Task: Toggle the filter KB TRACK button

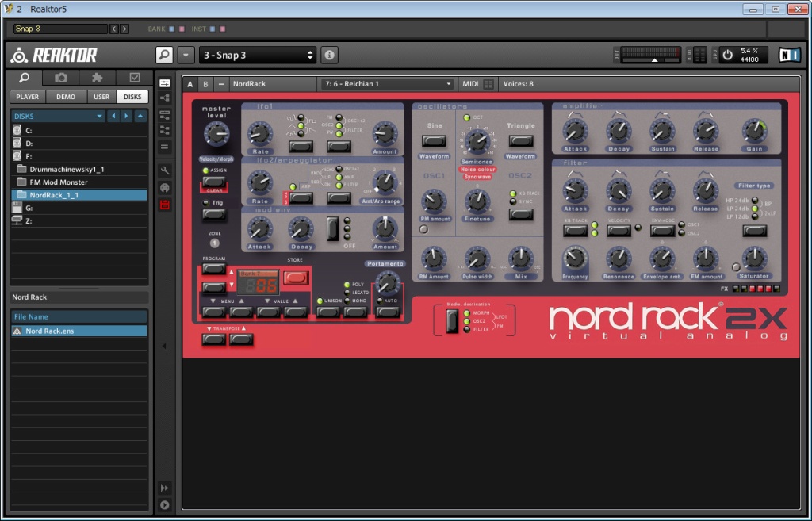Action: [x=575, y=231]
